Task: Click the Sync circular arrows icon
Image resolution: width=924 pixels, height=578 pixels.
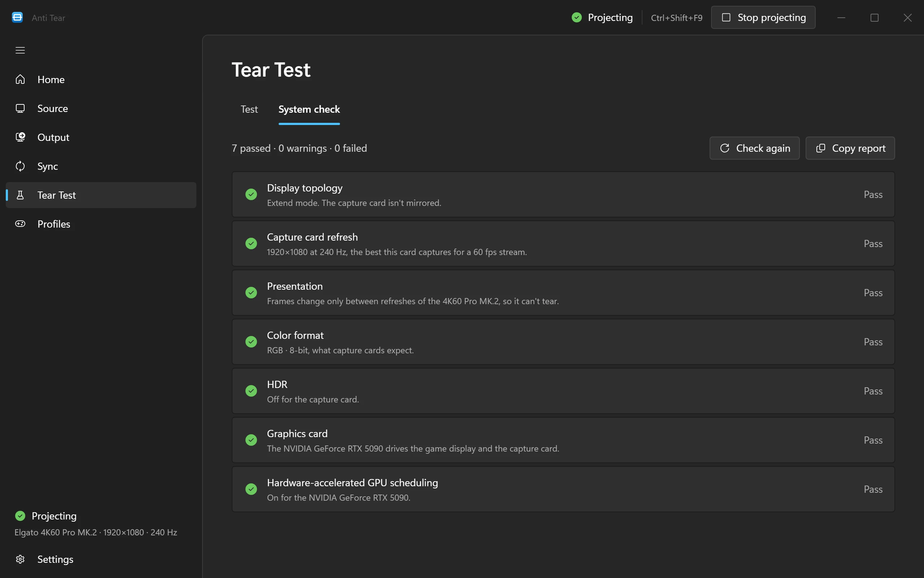Action: coord(20,166)
